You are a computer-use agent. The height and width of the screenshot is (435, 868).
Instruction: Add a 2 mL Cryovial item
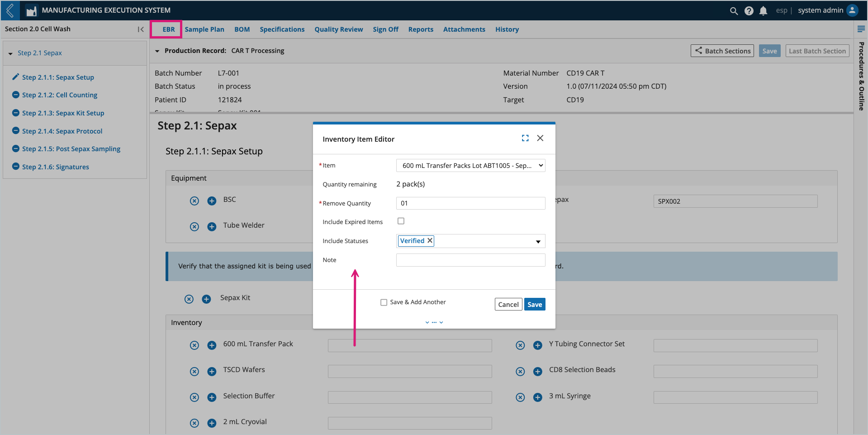212,423
